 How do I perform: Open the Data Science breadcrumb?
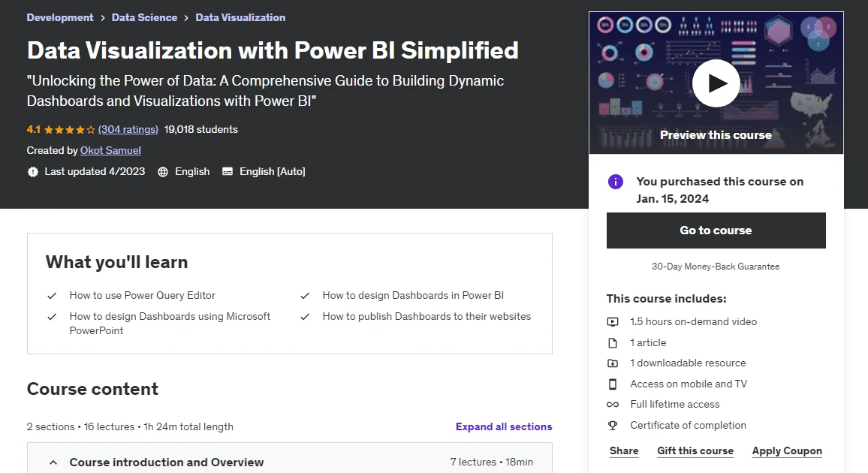144,17
